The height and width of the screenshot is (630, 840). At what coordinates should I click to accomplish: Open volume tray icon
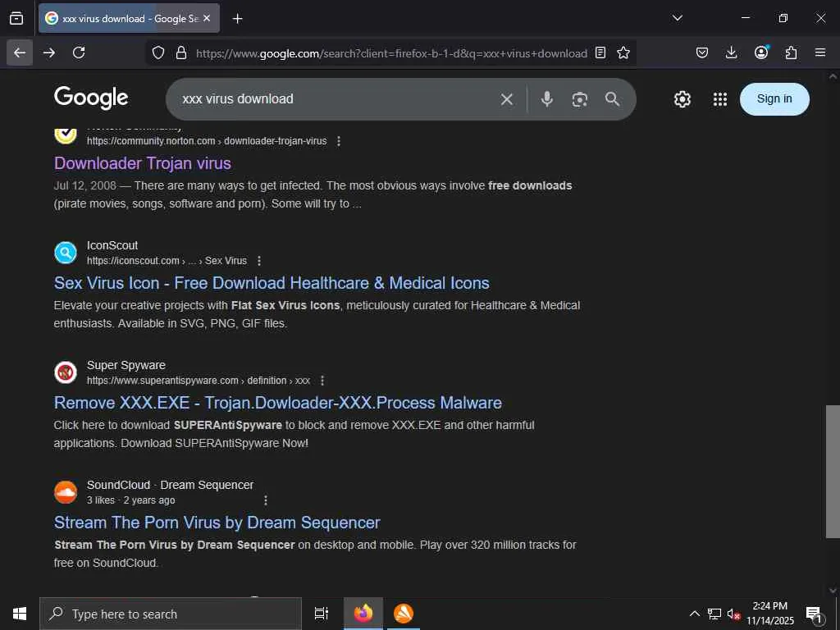(733, 614)
